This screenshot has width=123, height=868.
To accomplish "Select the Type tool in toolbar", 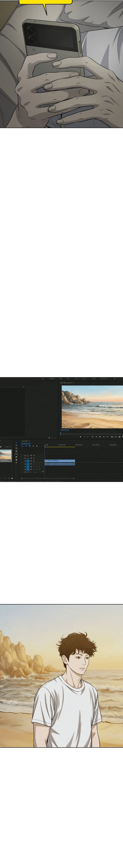I will point(16,463).
